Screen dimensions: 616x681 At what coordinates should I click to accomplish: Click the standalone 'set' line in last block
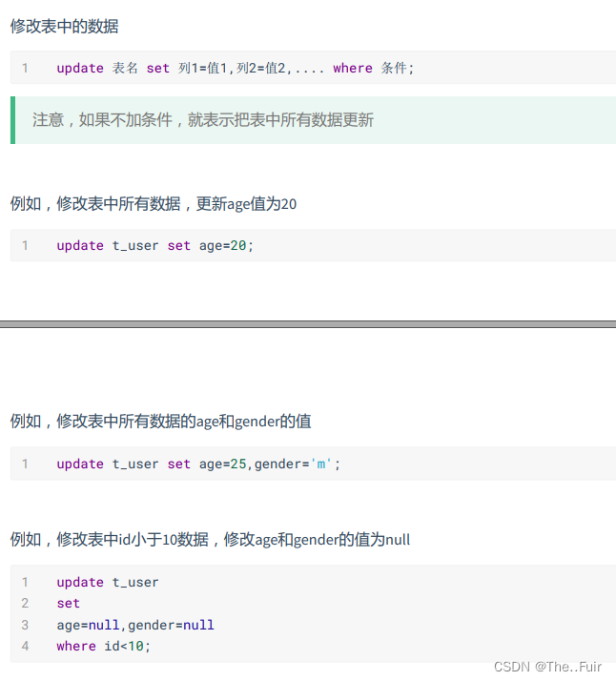point(68,603)
